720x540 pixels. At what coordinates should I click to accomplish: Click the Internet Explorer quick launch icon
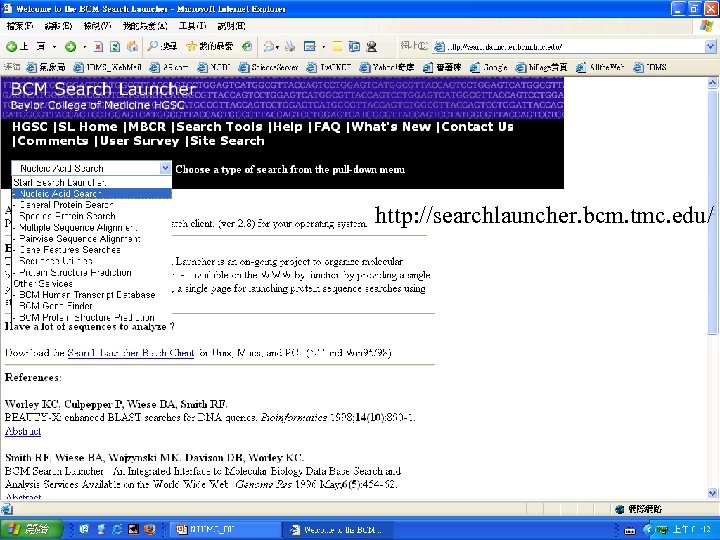(117, 529)
